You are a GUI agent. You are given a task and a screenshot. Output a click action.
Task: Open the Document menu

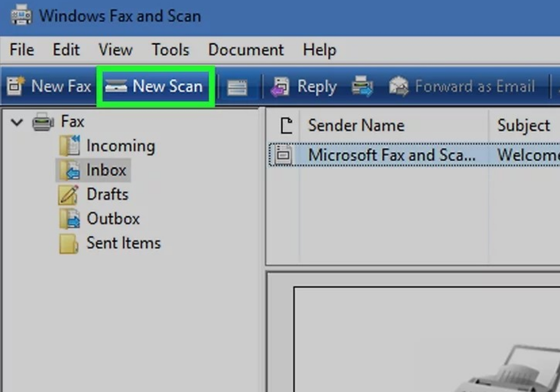click(x=246, y=50)
